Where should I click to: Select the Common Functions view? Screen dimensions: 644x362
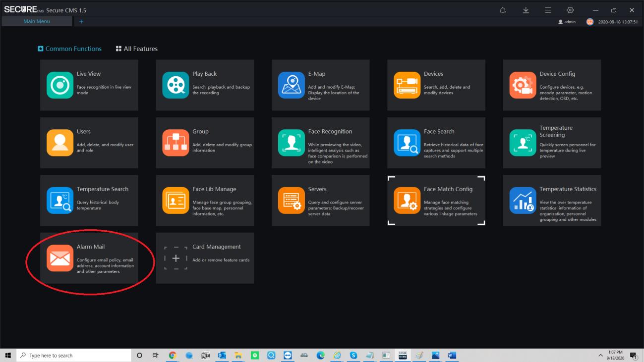coord(70,49)
